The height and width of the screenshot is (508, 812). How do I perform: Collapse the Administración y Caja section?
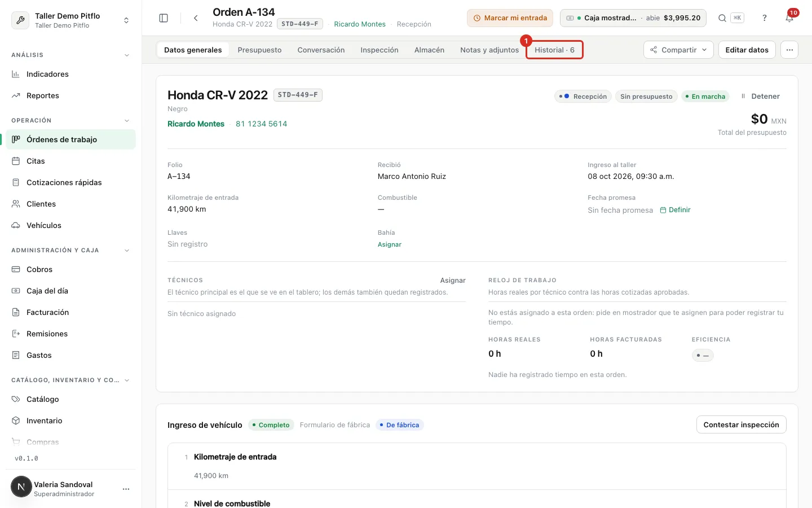(x=127, y=251)
